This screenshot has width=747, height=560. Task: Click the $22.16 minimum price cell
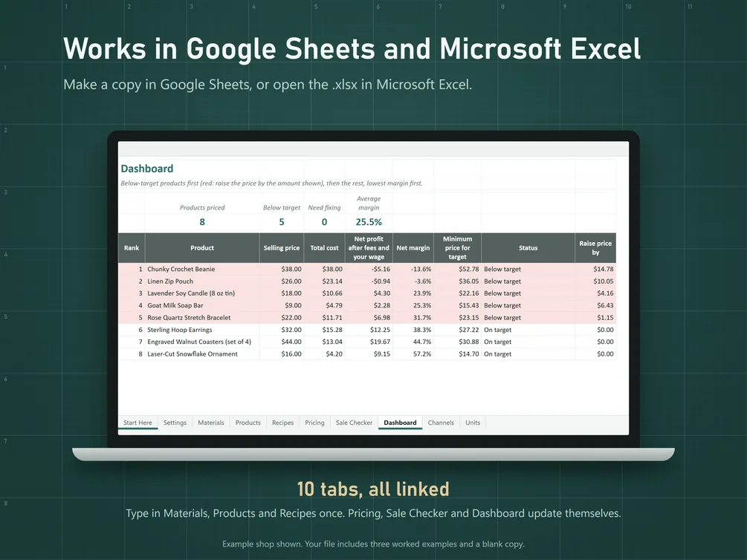pos(457,293)
